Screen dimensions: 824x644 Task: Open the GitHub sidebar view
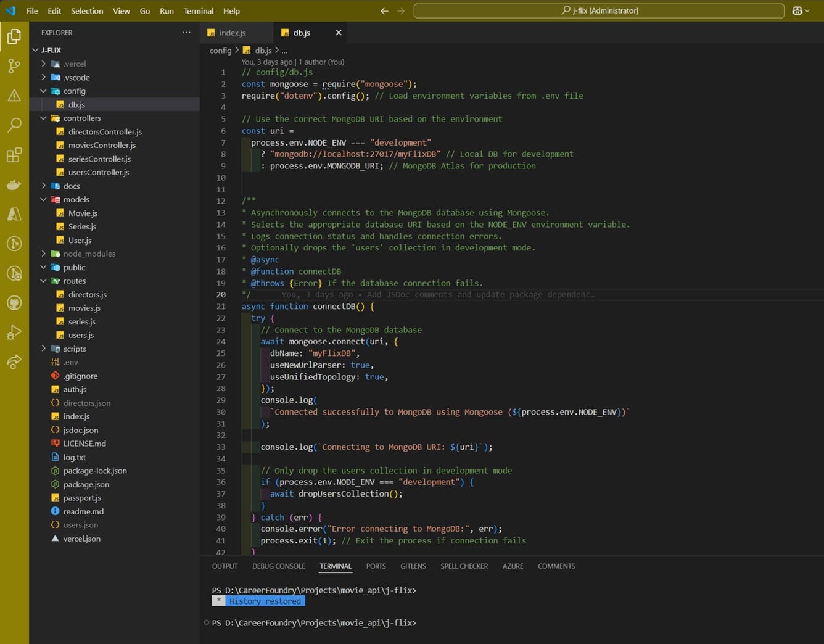coord(14,303)
